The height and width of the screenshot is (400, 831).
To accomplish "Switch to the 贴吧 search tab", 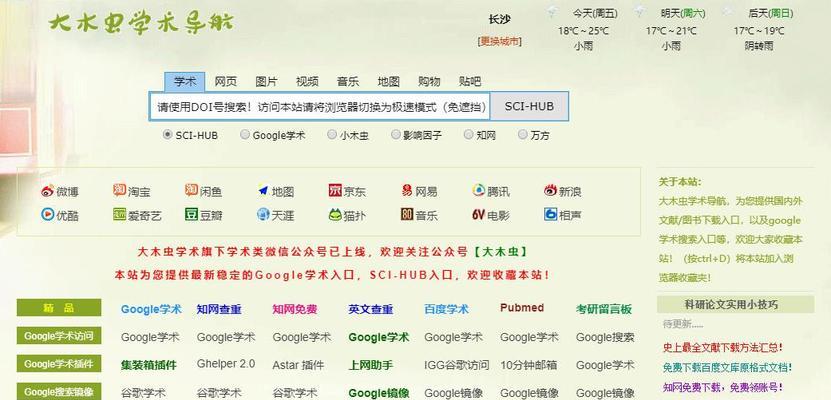I will pos(470,82).
